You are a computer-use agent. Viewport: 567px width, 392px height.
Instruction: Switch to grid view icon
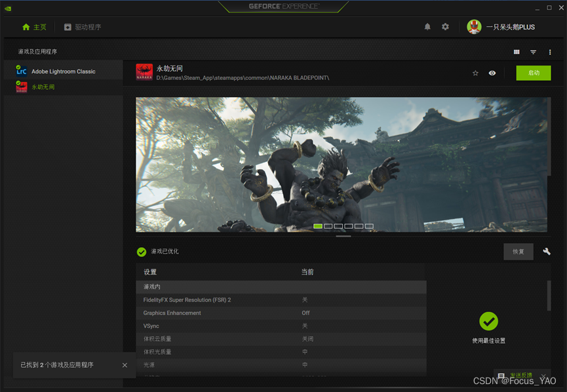pos(517,52)
